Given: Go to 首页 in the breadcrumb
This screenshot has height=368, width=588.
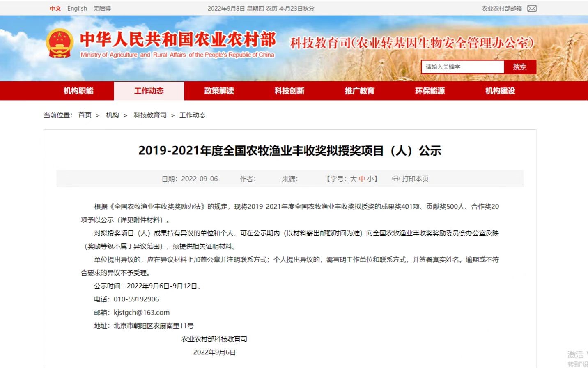Looking at the screenshot, I should click(x=85, y=115).
